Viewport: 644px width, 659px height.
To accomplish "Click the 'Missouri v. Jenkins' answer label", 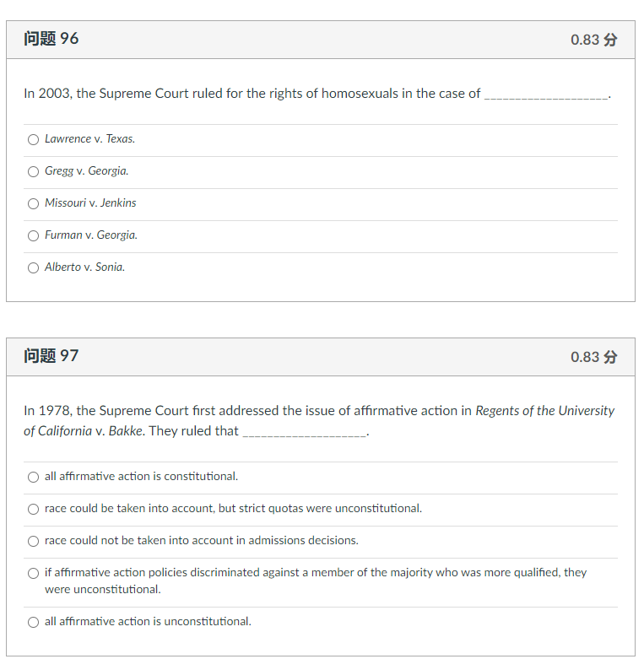I will pyautogui.click(x=90, y=203).
